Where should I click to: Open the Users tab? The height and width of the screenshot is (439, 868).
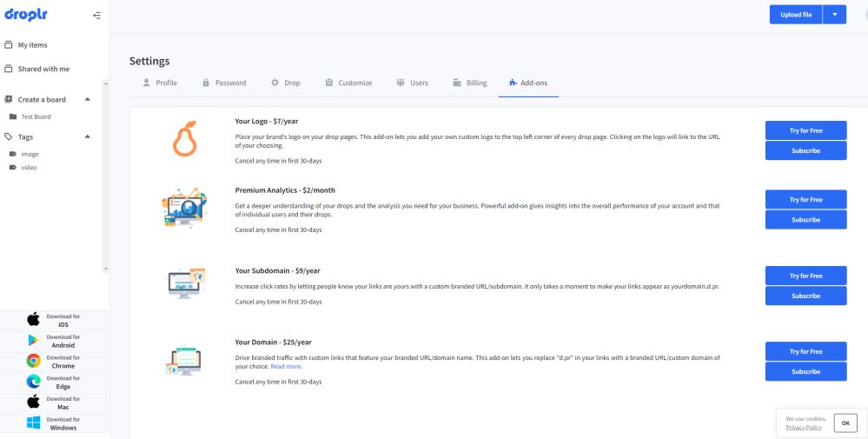413,83
